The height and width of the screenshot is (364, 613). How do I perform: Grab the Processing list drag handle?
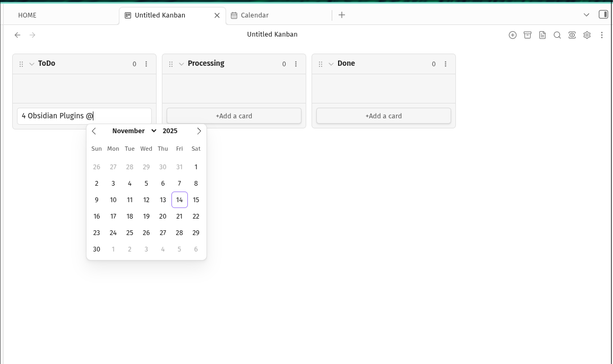pyautogui.click(x=171, y=64)
